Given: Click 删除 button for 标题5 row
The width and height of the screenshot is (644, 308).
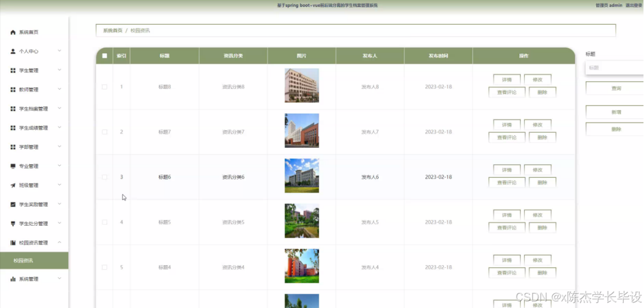Looking at the screenshot, I should (542, 228).
